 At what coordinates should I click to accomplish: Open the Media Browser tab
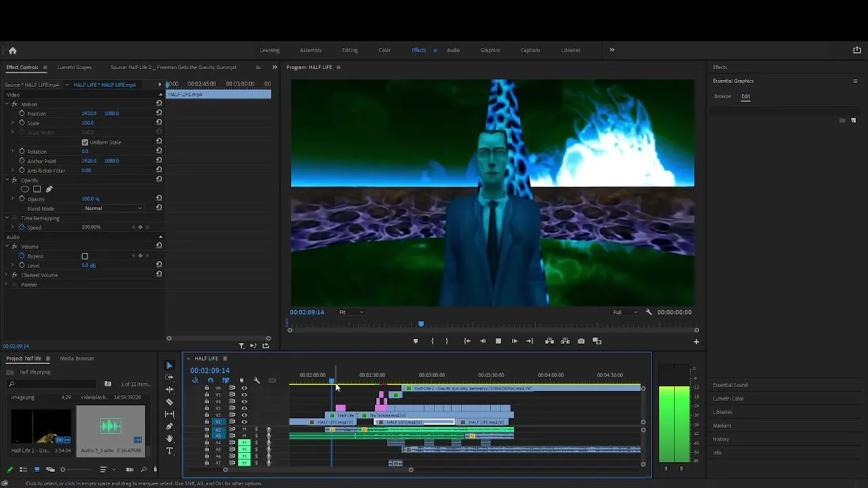pos(77,359)
